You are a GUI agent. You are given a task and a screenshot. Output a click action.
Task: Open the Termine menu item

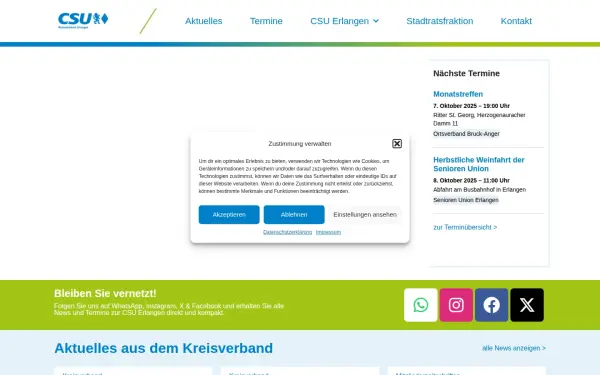pyautogui.click(x=266, y=21)
